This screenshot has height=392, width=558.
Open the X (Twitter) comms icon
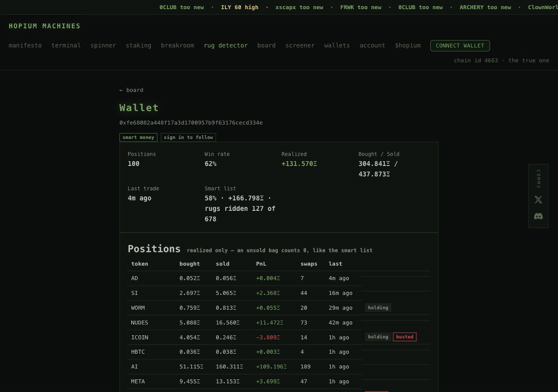pyautogui.click(x=538, y=199)
